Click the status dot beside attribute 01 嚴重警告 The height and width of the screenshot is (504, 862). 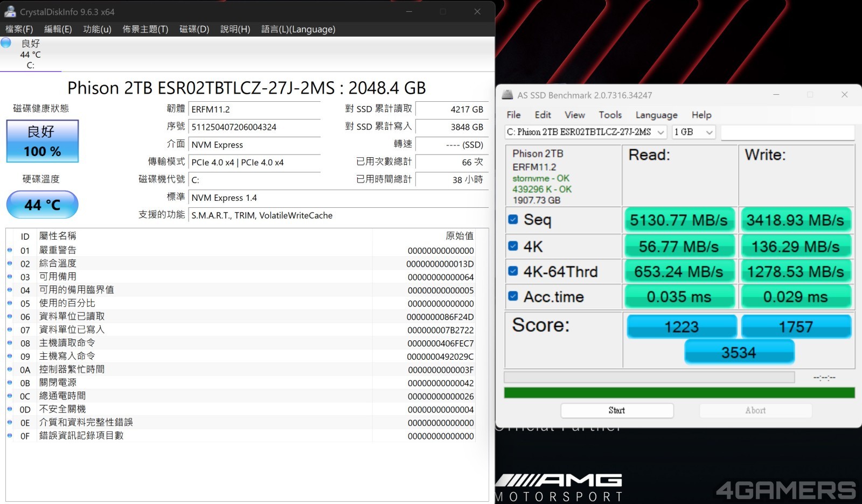click(10, 250)
